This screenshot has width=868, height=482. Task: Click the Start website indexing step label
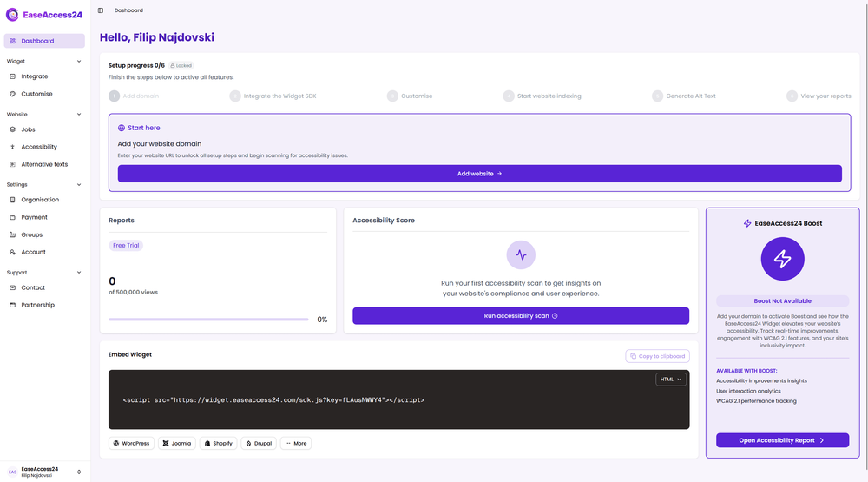(x=549, y=96)
